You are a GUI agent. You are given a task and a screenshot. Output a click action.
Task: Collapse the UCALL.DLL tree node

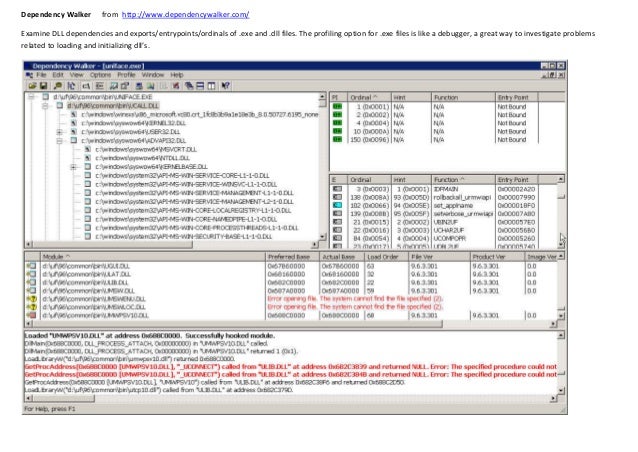click(45, 106)
